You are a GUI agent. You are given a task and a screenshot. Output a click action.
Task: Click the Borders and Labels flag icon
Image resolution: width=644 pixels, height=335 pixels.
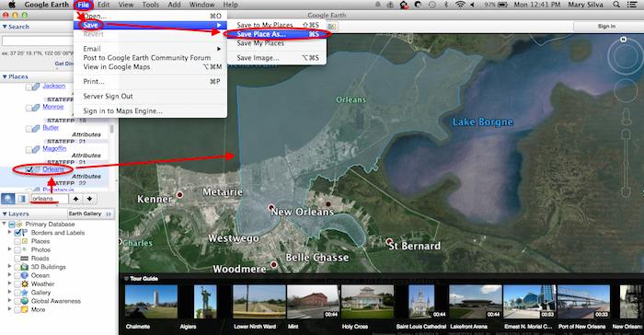coord(25,233)
